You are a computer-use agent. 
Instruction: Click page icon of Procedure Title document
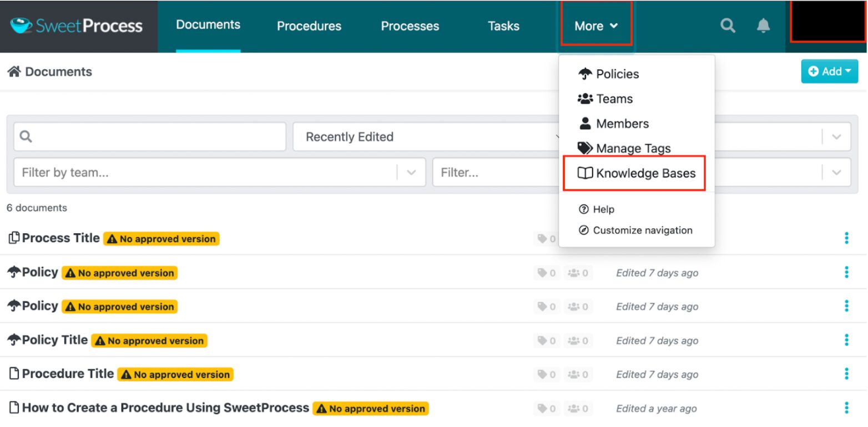point(14,374)
